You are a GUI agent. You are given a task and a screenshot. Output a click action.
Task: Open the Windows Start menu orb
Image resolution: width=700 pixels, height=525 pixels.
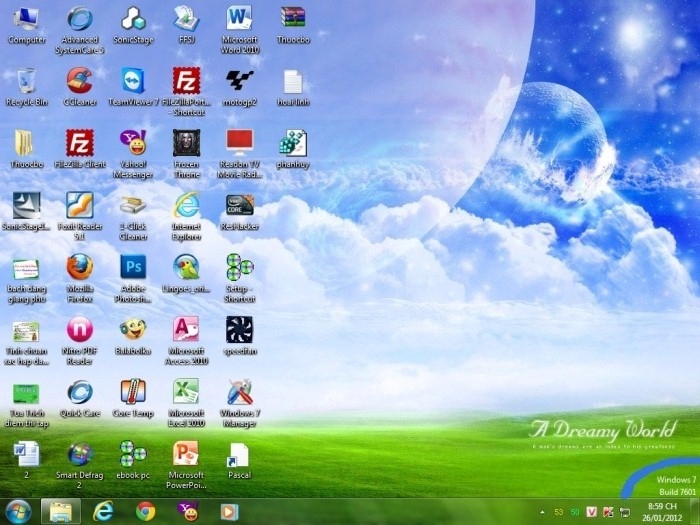[x=18, y=512]
